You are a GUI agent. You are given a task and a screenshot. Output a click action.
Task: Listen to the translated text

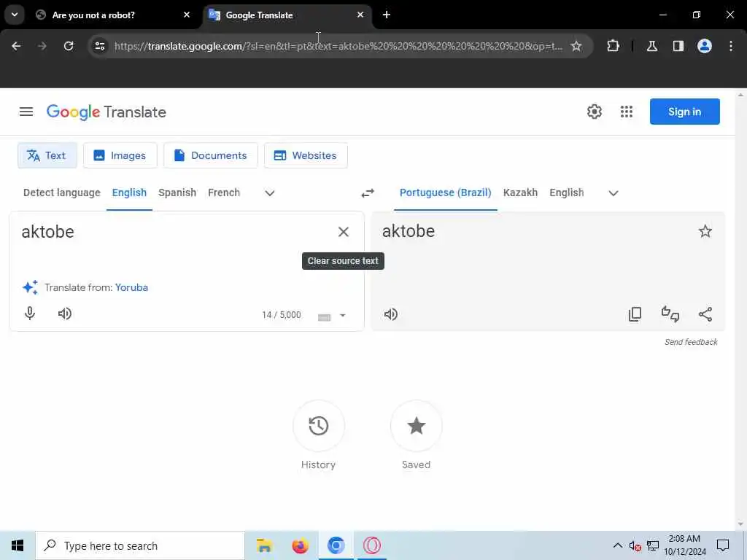tap(391, 314)
